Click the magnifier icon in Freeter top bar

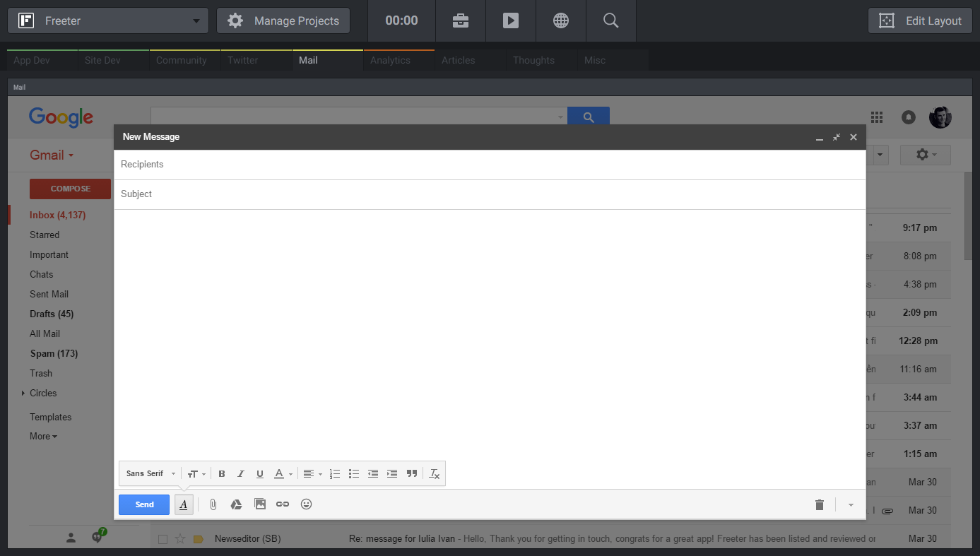[611, 20]
